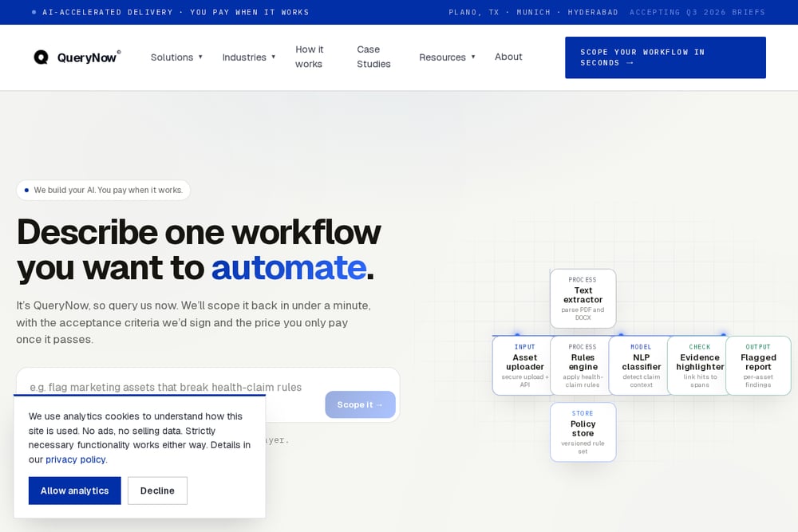
Task: Click the QueryNow wordmark
Action: 87,57
